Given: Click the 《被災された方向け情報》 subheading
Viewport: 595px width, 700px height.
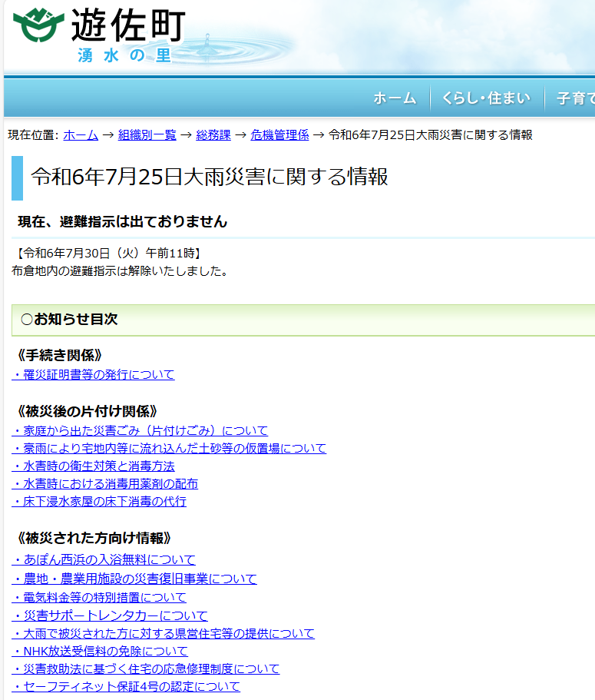Looking at the screenshot, I should (x=94, y=538).
